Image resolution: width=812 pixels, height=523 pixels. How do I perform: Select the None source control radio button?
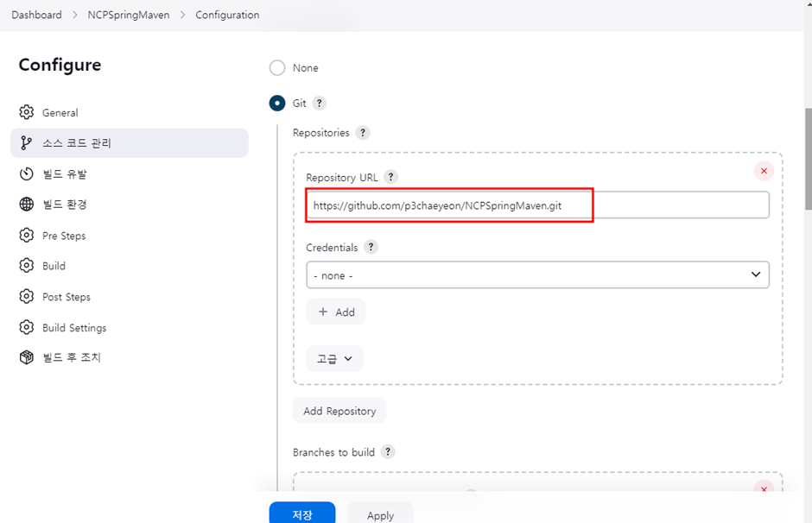coord(277,68)
